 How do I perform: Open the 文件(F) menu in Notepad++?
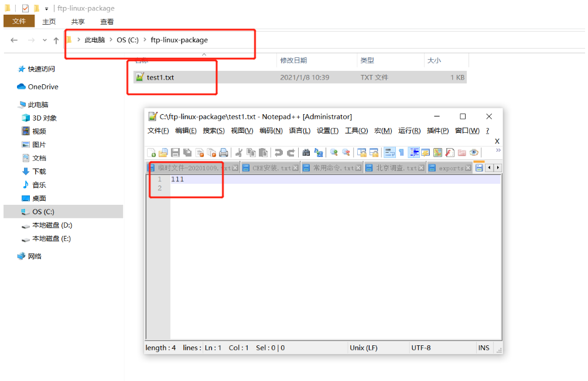pyautogui.click(x=158, y=131)
